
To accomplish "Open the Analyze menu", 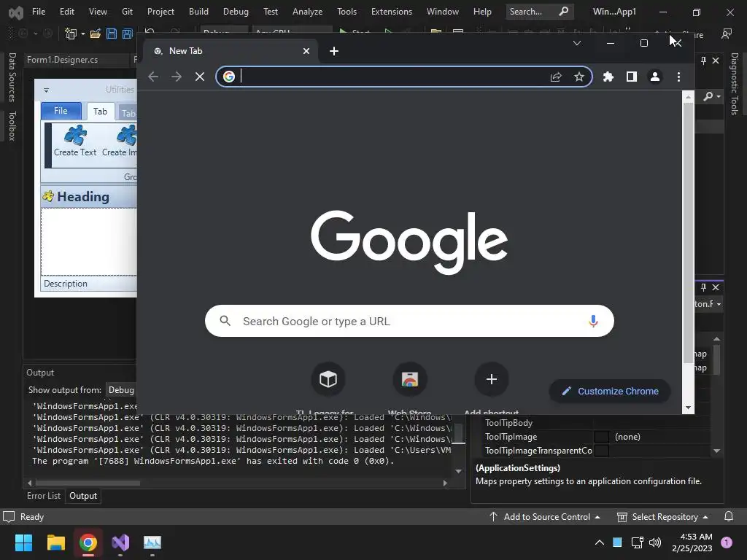I will (x=307, y=12).
